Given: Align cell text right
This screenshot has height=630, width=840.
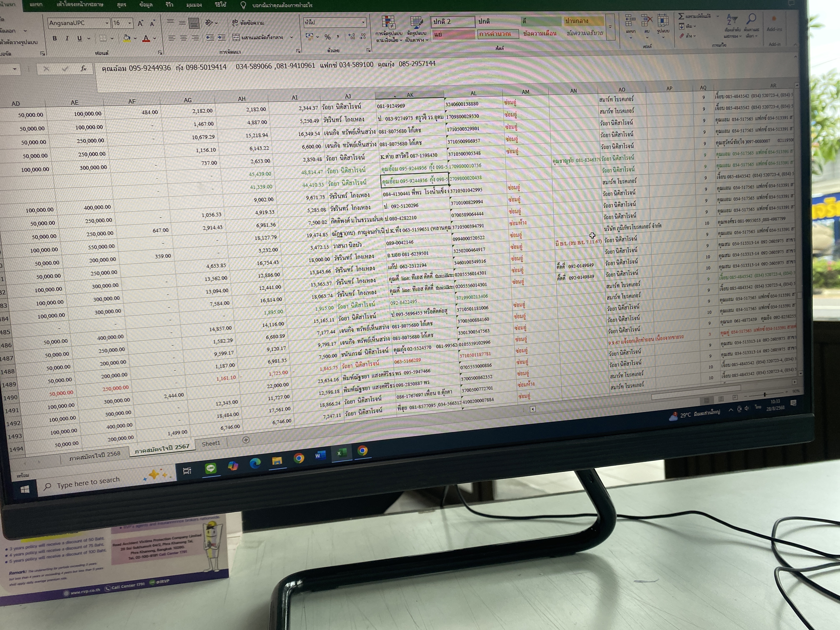Looking at the screenshot, I should pyautogui.click(x=196, y=38).
